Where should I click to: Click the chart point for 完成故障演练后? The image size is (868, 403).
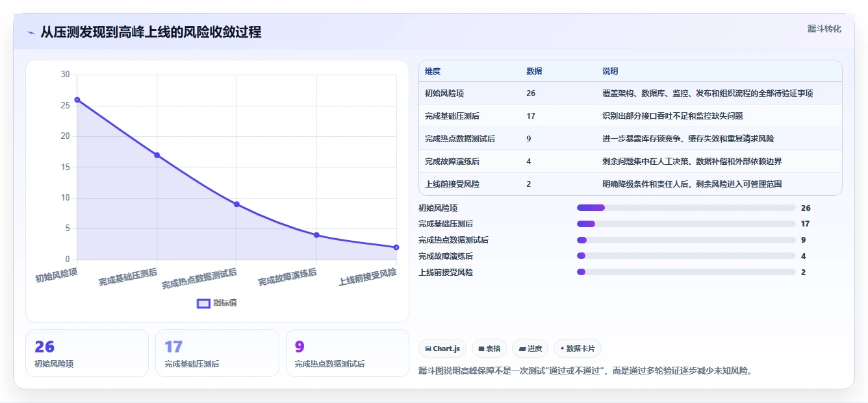[x=316, y=235]
